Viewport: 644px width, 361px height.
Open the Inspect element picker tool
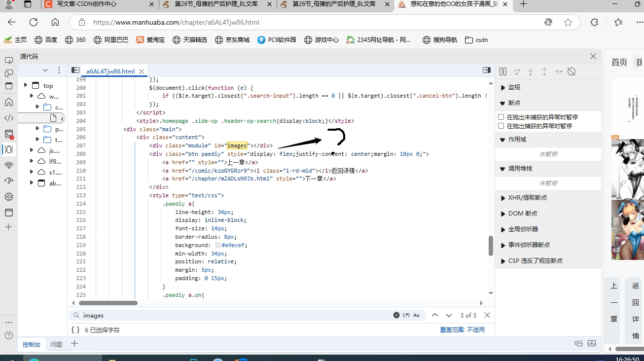(9, 60)
